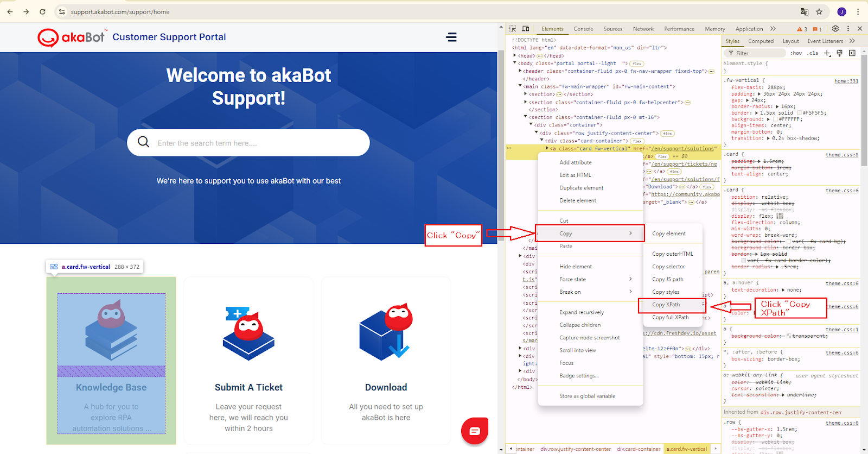Screen dimensions: 868x454
Task: Open the hamburger navigation menu
Action: (x=451, y=37)
